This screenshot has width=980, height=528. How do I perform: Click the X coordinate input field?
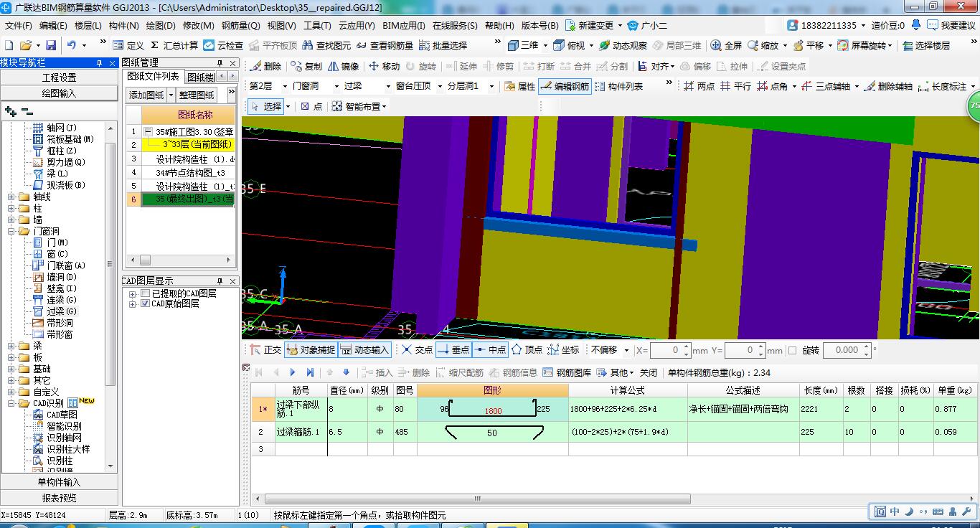tap(670, 350)
